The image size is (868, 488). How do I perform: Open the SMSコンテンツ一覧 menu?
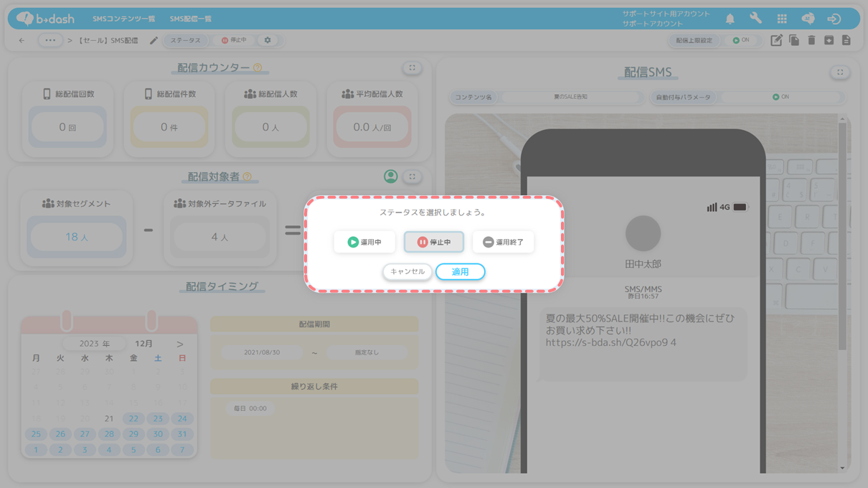(123, 19)
